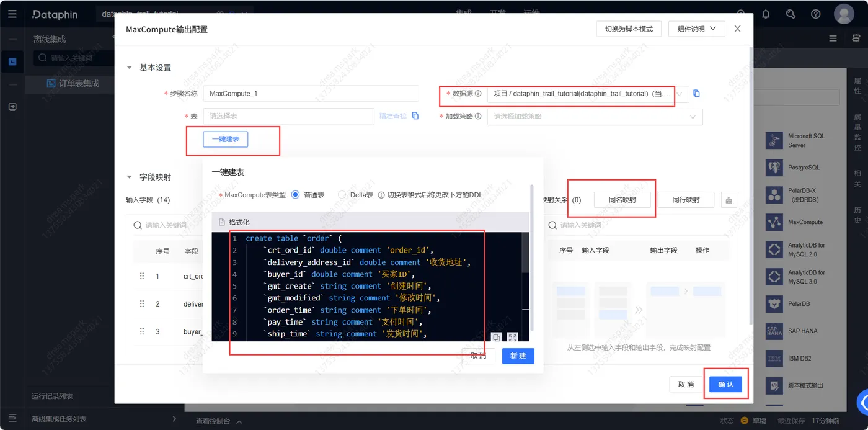
Task: Click the 格式化 format icon
Action: (222, 222)
